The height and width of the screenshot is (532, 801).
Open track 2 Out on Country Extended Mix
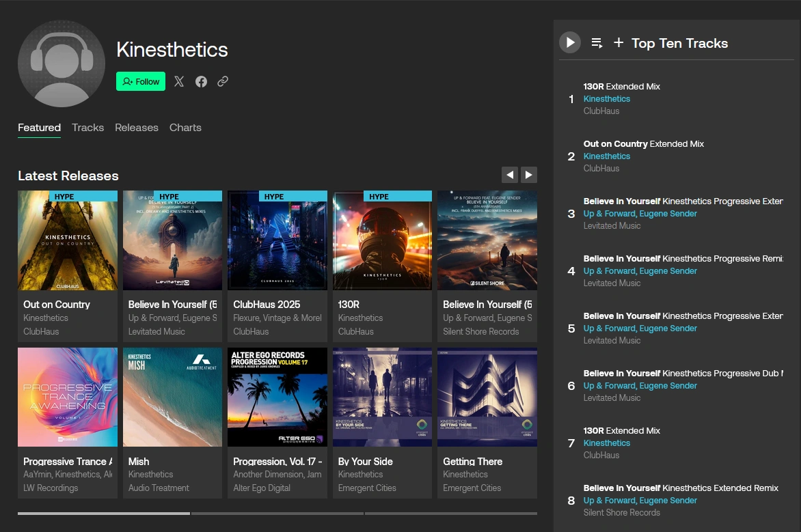(x=644, y=144)
